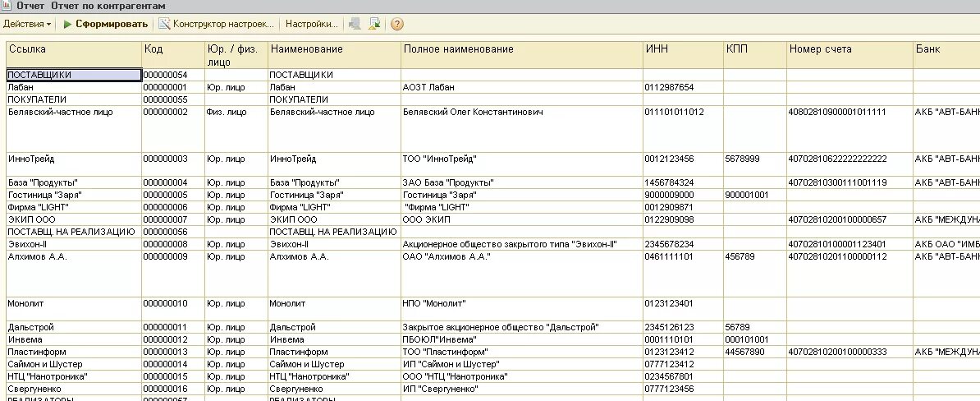Click the Код column header

173,55
